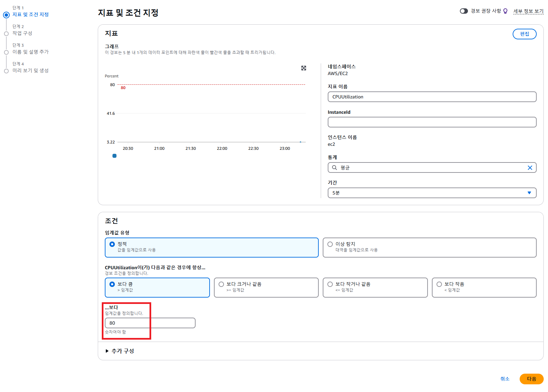This screenshot has width=548, height=392.
Task: Choose the 보다 작음 condition
Action: click(x=484, y=288)
